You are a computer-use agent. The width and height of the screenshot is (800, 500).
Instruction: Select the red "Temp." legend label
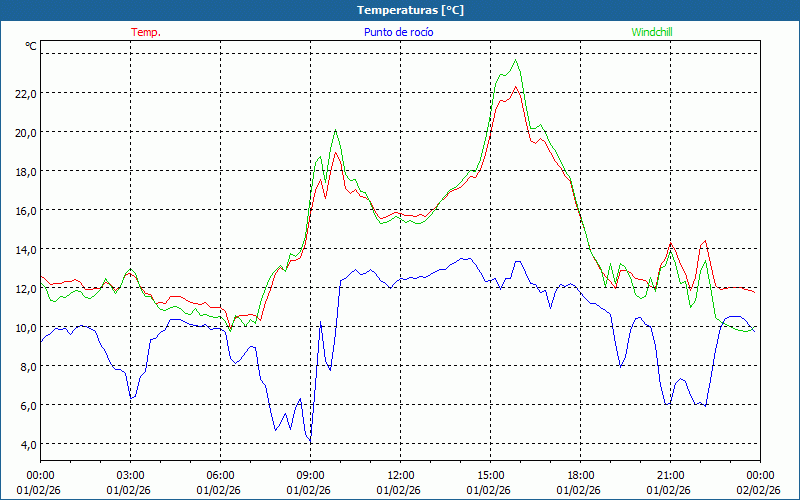coord(146,32)
